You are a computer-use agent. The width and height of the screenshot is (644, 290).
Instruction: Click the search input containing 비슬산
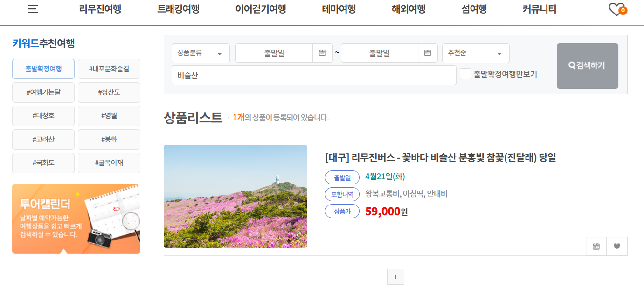click(313, 75)
